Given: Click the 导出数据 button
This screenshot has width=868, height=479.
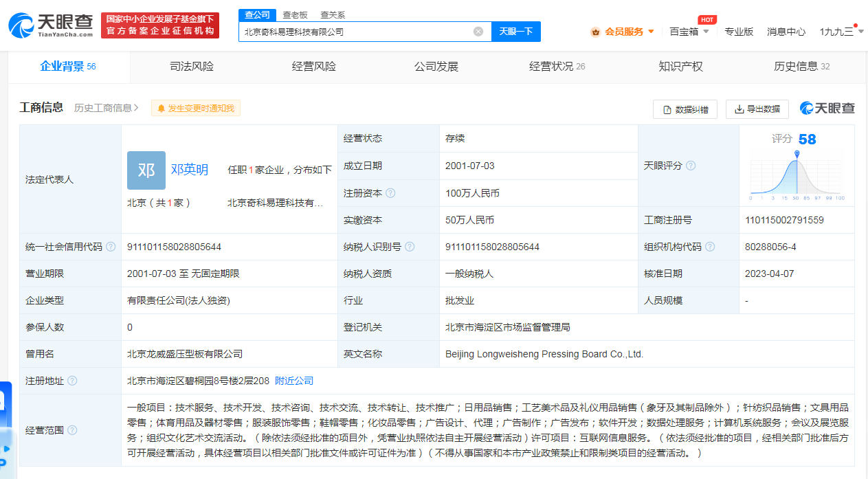Looking at the screenshot, I should pyautogui.click(x=757, y=109).
